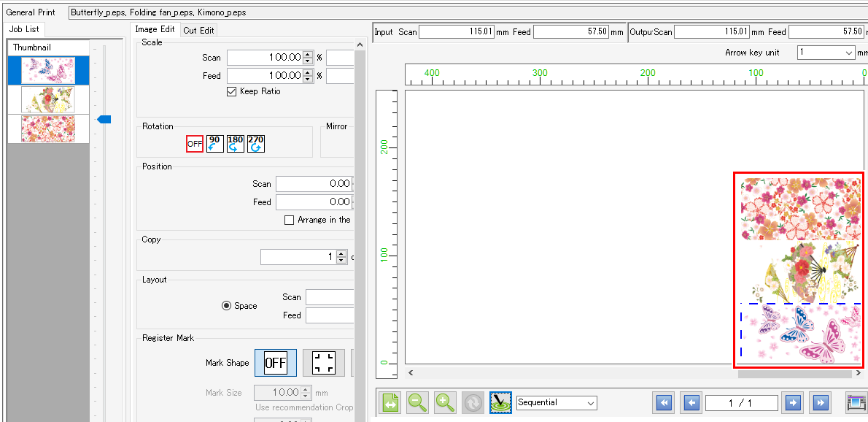Open the printer status icon
The width and height of the screenshot is (868, 422).
click(x=856, y=402)
